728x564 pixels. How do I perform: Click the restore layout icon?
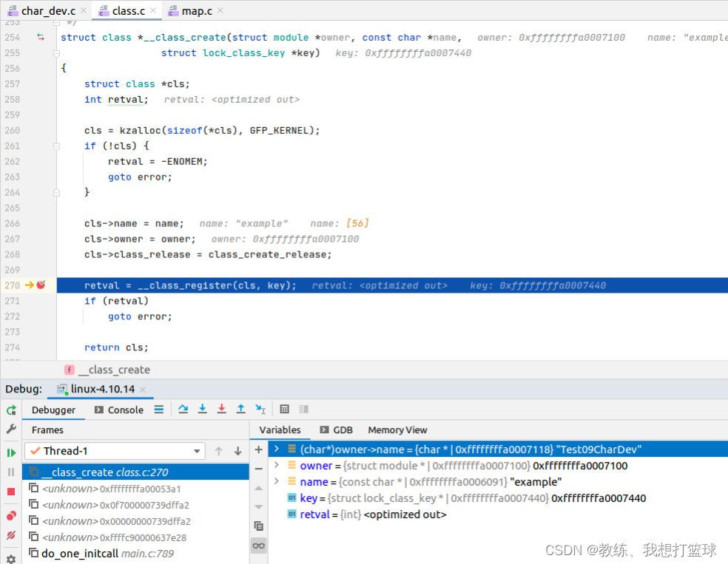pos(303,409)
